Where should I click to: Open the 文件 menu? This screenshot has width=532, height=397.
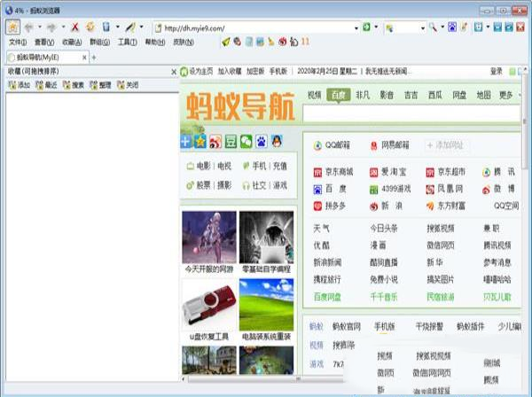pos(18,42)
